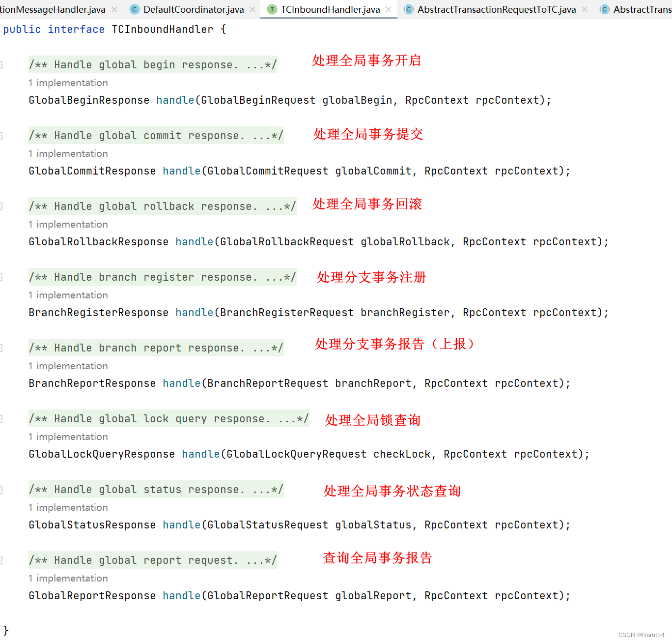Screen dimensions: 672x642
Task: Click the handle method returning GlobalReportResponse
Action: click(182, 596)
